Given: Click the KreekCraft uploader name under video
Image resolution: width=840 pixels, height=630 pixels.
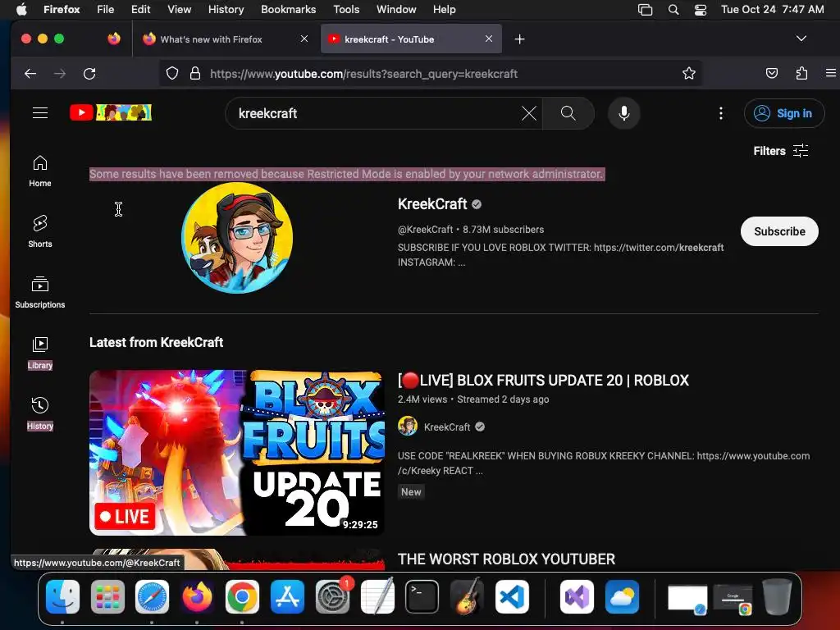Looking at the screenshot, I should click(447, 427).
